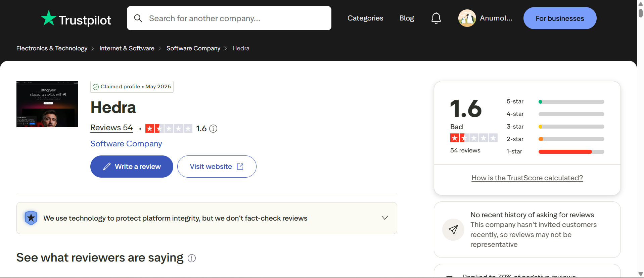This screenshot has height=278, width=644.
Task: Go to Software Company breadcrumb
Action: click(193, 48)
